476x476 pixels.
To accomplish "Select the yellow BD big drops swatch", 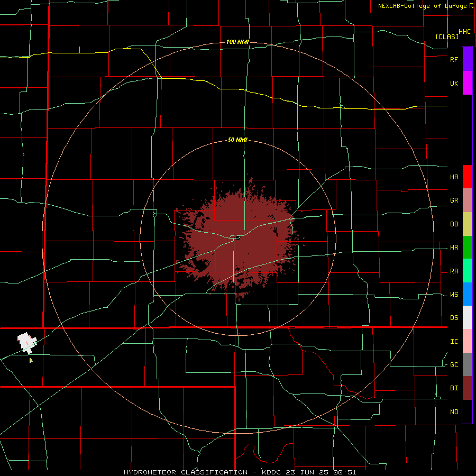I will [467, 224].
